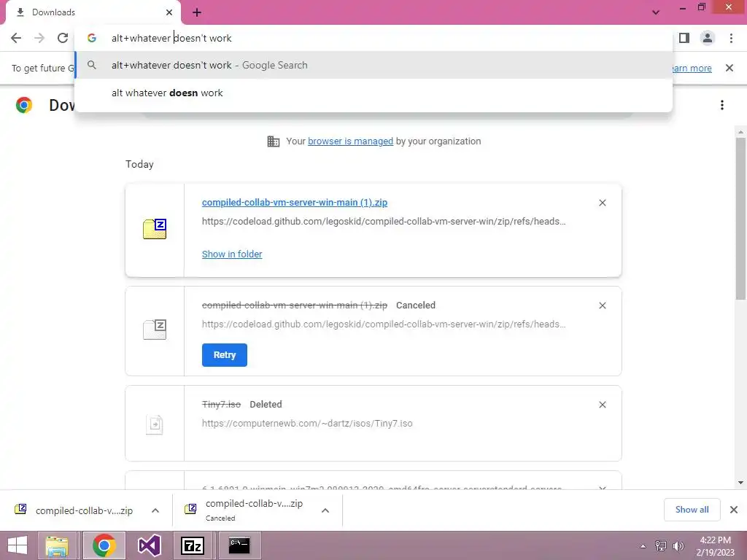Click the magnifier icon in search suggestion

92,65
